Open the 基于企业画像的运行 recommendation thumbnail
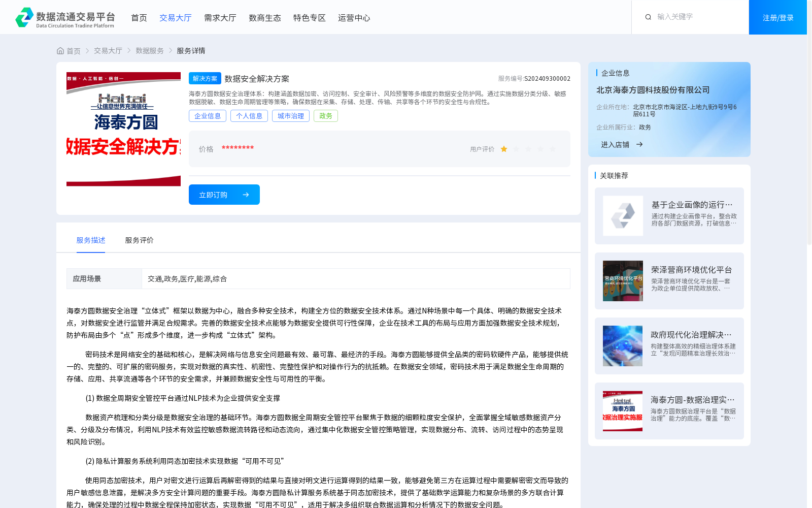812x508 pixels. point(623,216)
